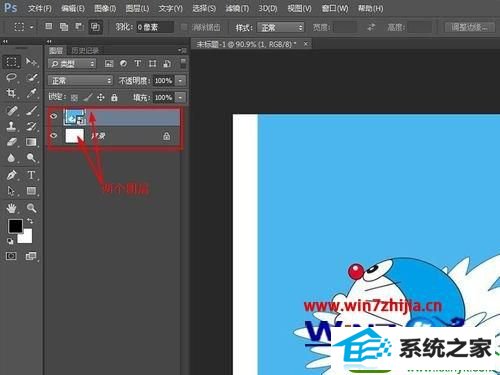
Task: Select the Clone Stamp tool
Action: 12,126
